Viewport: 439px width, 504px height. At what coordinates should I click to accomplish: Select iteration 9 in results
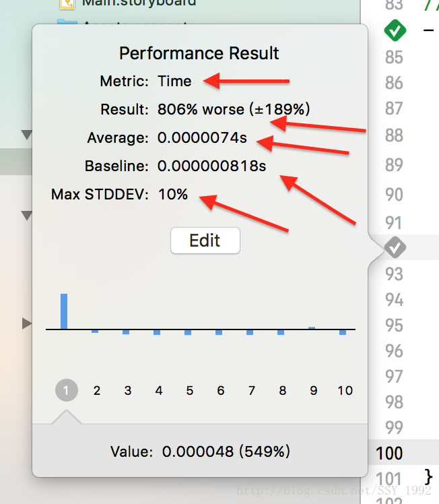pos(314,391)
